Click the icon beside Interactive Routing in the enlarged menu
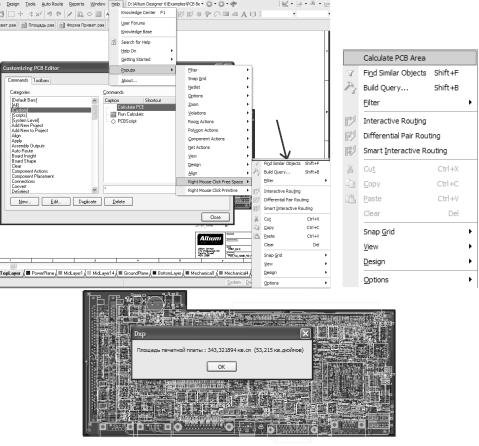The width and height of the screenshot is (479, 446). (x=350, y=121)
